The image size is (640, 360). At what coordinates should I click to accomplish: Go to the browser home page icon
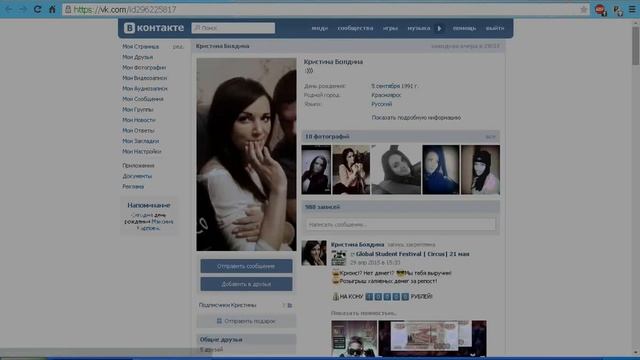point(52,9)
